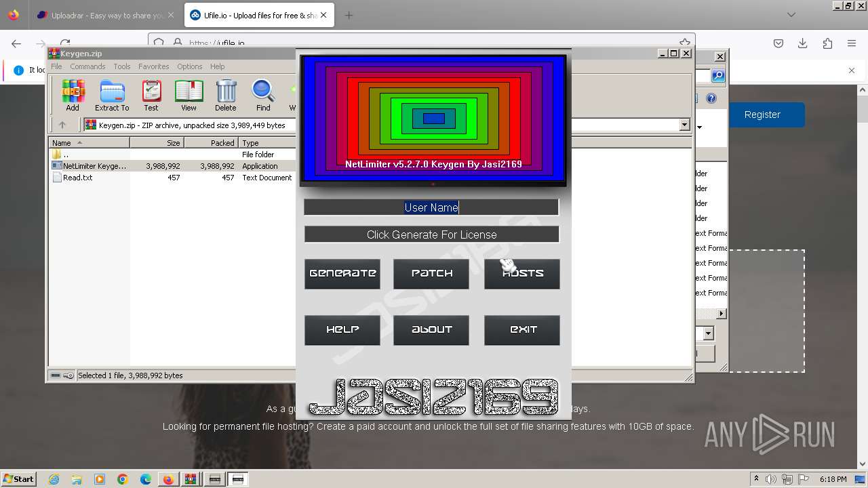Viewport: 868px width, 488px height.
Task: Open Windows Media Player from taskbar
Action: point(100,479)
